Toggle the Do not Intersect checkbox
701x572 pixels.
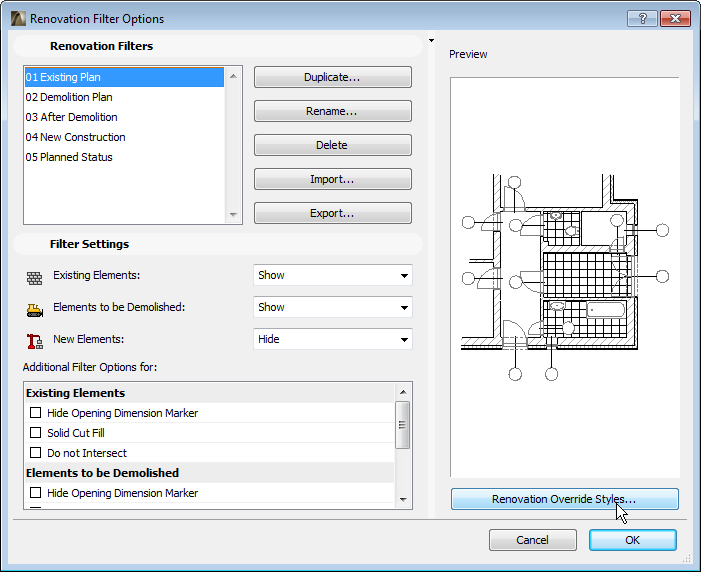click(36, 453)
